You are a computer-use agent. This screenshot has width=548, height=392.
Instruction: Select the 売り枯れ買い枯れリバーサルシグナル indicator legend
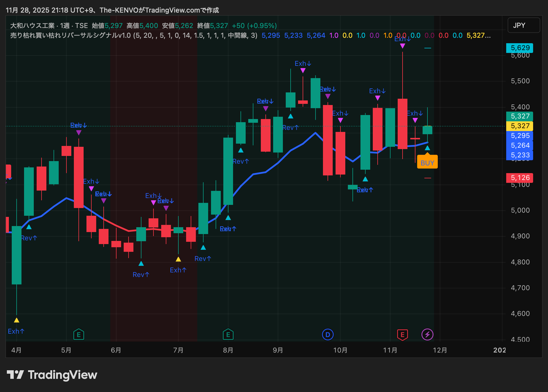[x=70, y=35]
